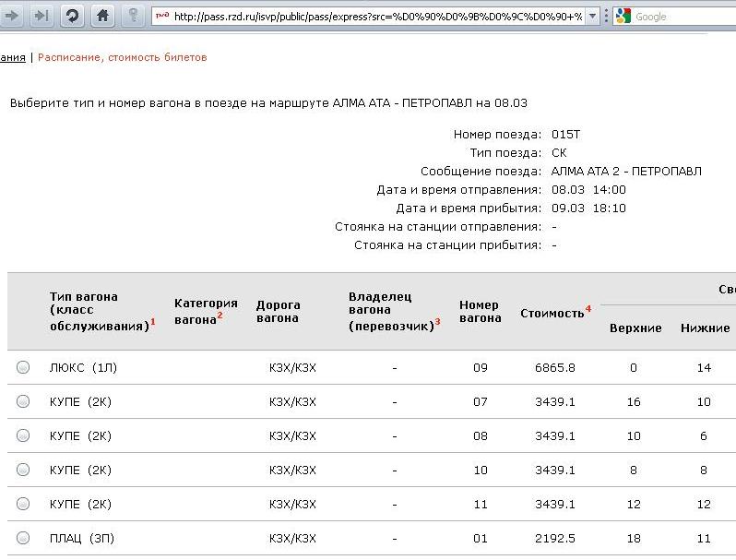Image resolution: width=736 pixels, height=560 pixels.
Task: Open 'Расписание, стоимость билетов' link
Action: tap(122, 57)
